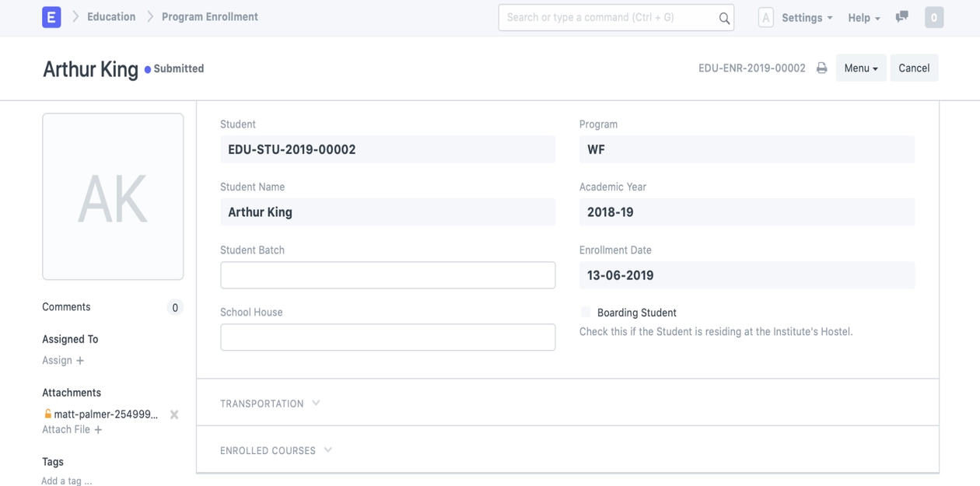Open the notifications count badge
The height and width of the screenshot is (486, 980).
click(x=934, y=17)
